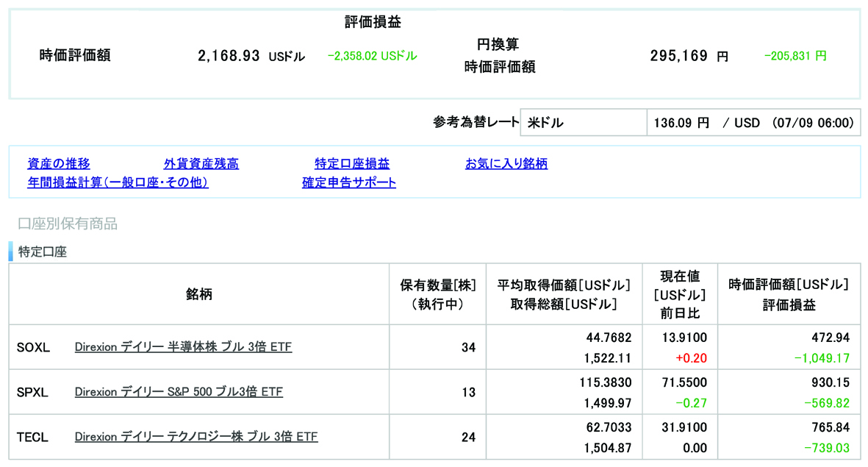Click SPXL daily change -0.27
The height and width of the screenshot is (467, 868).
point(692,403)
